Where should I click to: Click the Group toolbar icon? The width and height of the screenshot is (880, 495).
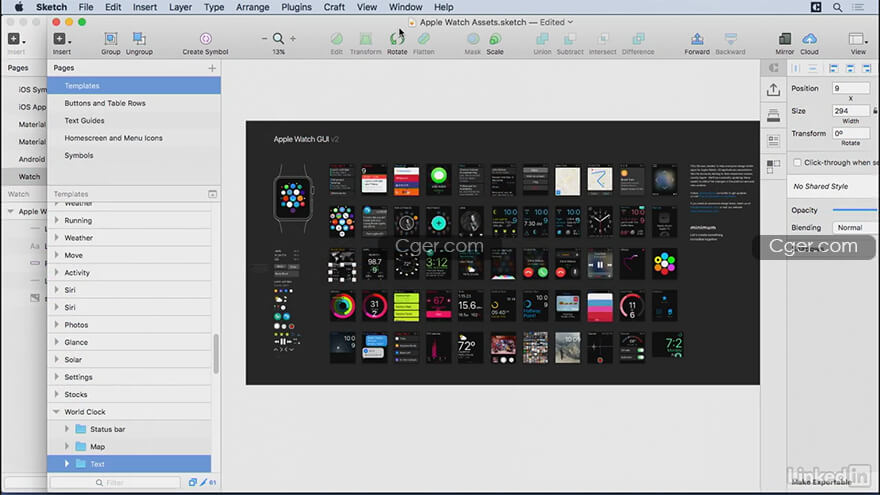111,43
